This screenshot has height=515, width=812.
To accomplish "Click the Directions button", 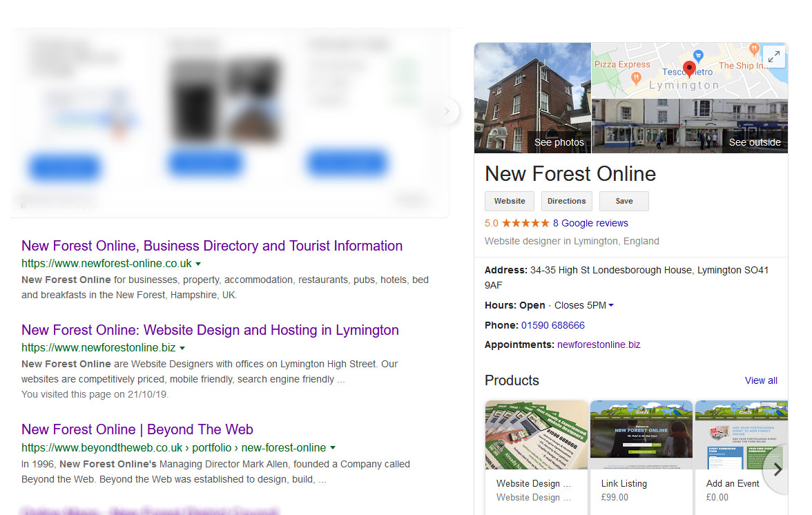I will (x=566, y=202).
